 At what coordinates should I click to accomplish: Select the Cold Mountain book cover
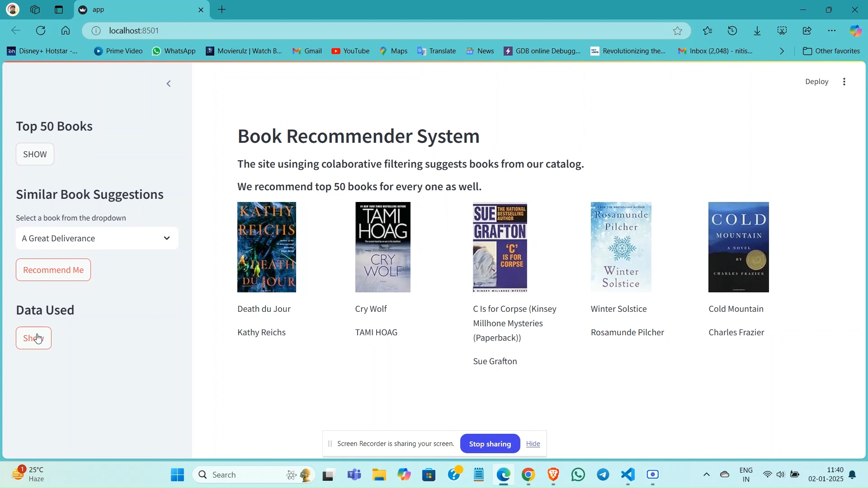point(739,248)
